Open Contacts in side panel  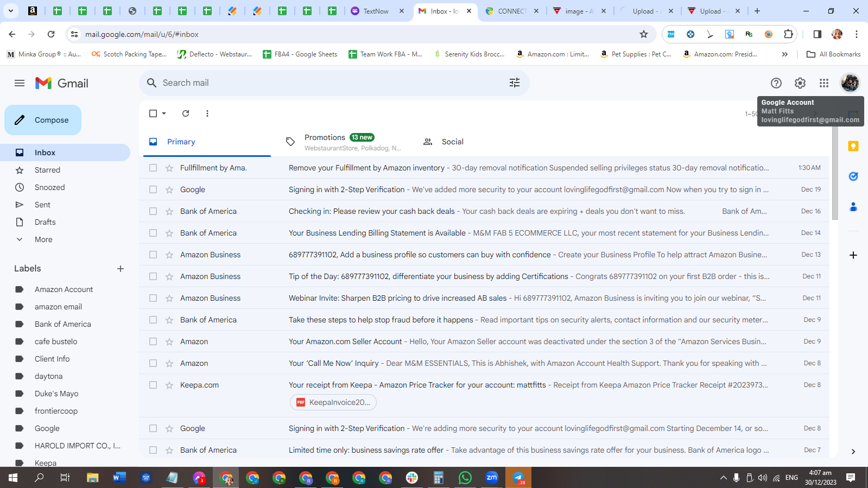click(853, 207)
